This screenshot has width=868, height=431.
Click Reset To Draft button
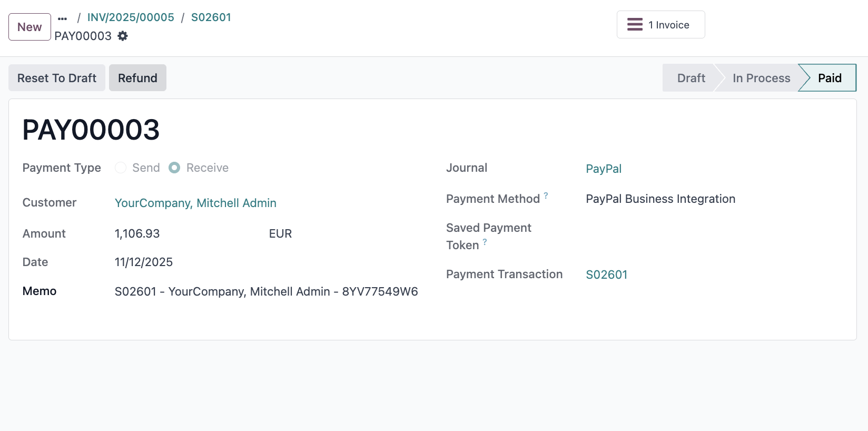[57, 78]
